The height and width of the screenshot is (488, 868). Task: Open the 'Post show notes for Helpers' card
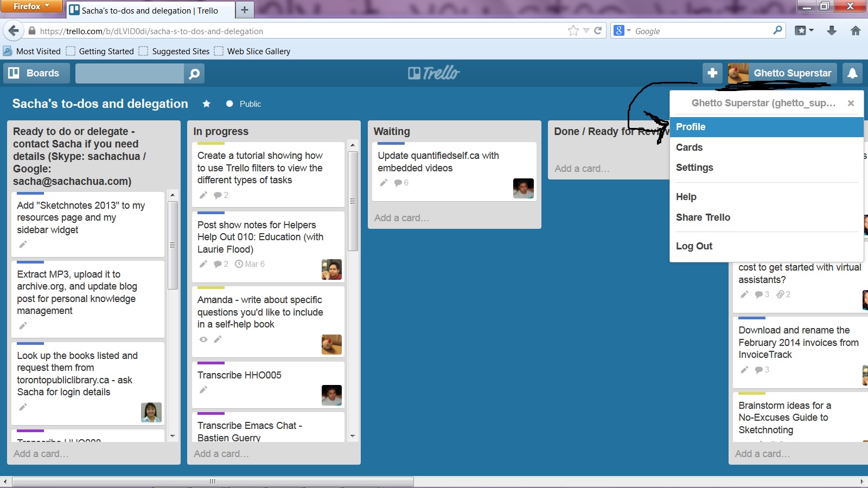click(x=268, y=247)
